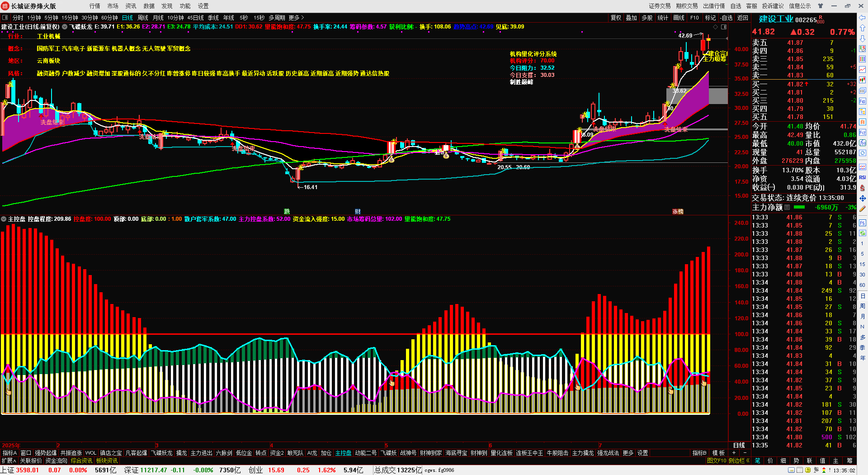The height and width of the screenshot is (475, 868).
Task: Click the red dollar sign sidebar icon
Action: click(863, 188)
